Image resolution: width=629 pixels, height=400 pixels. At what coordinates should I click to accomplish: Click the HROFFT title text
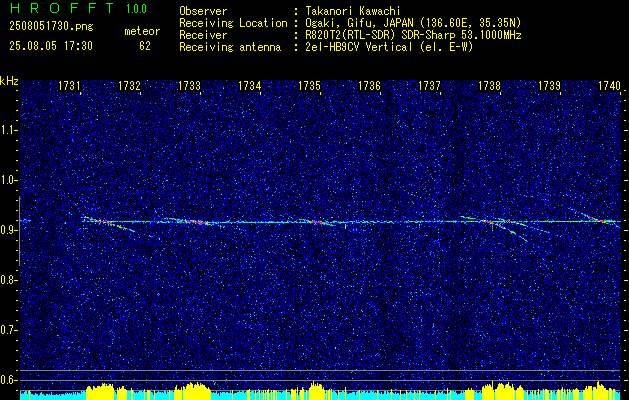coord(62,8)
